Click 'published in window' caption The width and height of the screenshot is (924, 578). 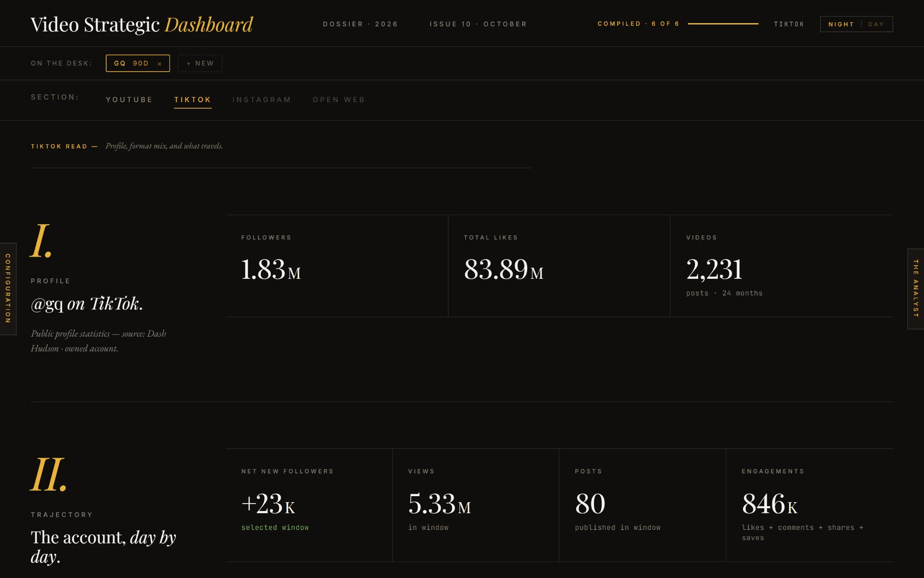tap(618, 528)
